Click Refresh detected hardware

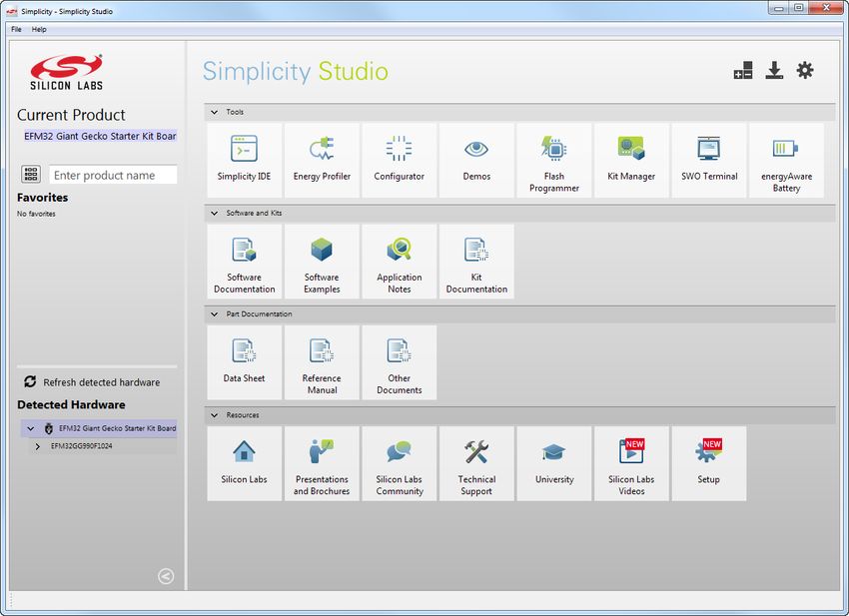[92, 382]
